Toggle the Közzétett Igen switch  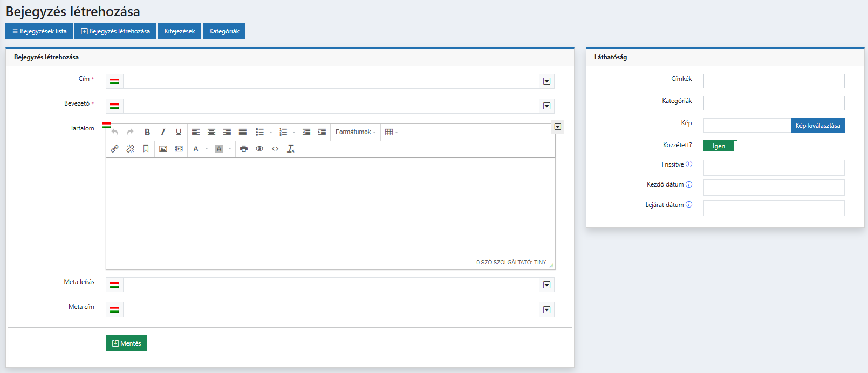720,146
